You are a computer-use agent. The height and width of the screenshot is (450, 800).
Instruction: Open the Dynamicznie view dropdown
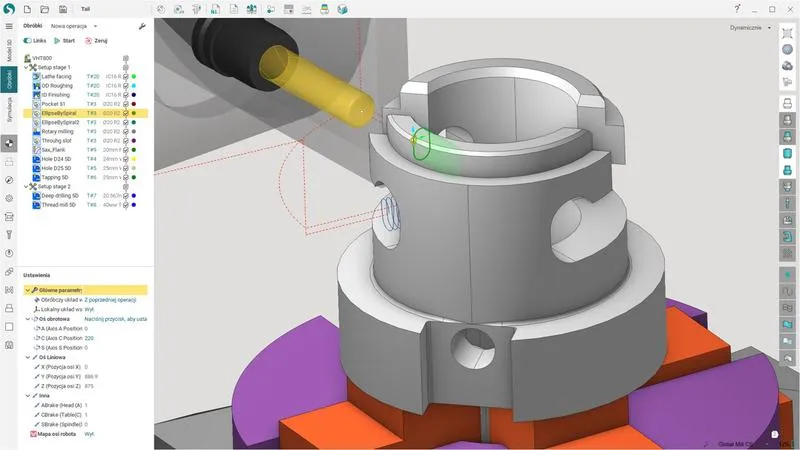pyautogui.click(x=750, y=28)
